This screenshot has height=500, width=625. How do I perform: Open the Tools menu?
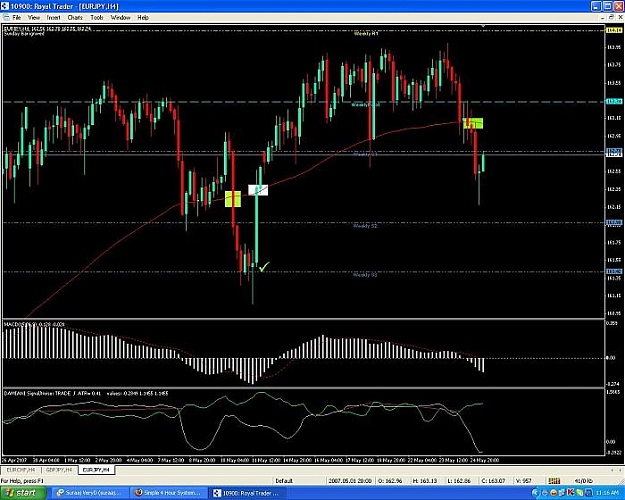click(97, 18)
